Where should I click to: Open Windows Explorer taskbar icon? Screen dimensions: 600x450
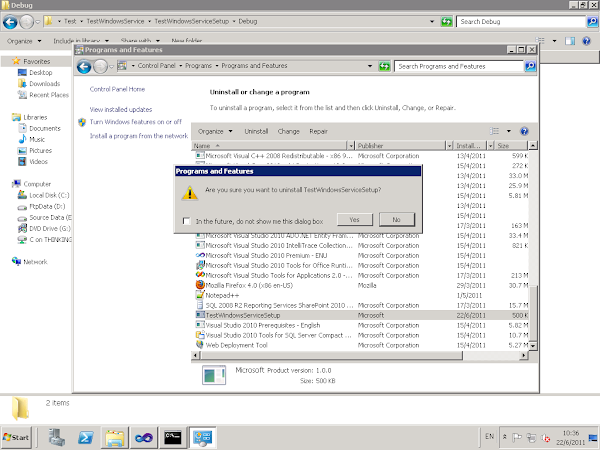coord(115,437)
